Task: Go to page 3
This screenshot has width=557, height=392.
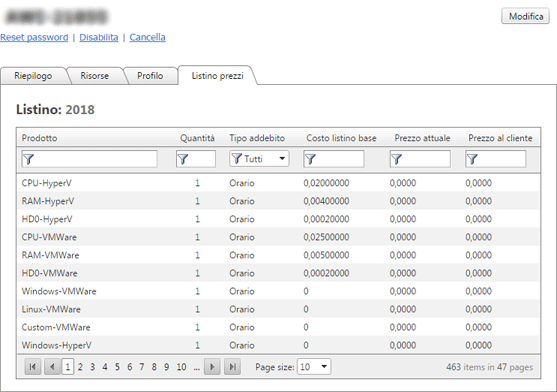Action: click(x=92, y=367)
